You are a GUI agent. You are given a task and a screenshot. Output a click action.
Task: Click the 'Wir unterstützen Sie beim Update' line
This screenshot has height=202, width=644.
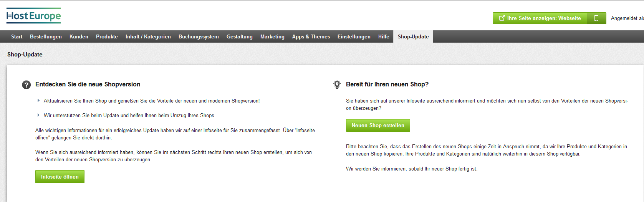pos(129,115)
